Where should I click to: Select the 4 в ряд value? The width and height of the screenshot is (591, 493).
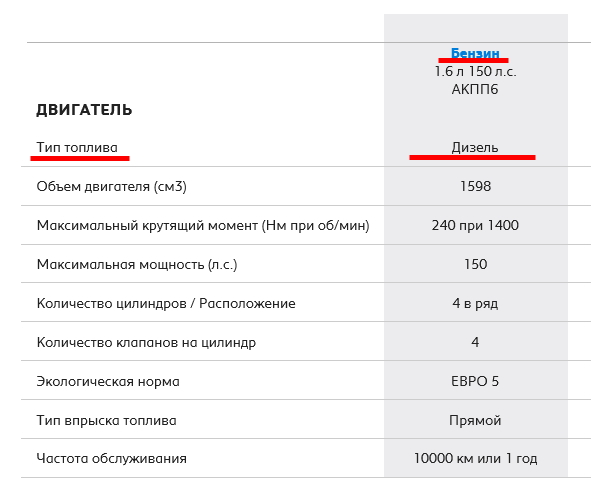475,303
